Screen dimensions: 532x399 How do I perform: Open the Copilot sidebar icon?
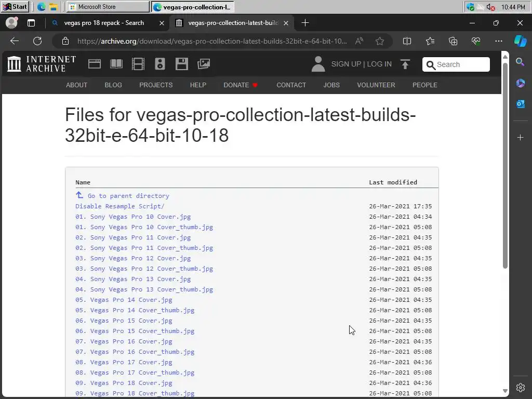[x=520, y=41]
